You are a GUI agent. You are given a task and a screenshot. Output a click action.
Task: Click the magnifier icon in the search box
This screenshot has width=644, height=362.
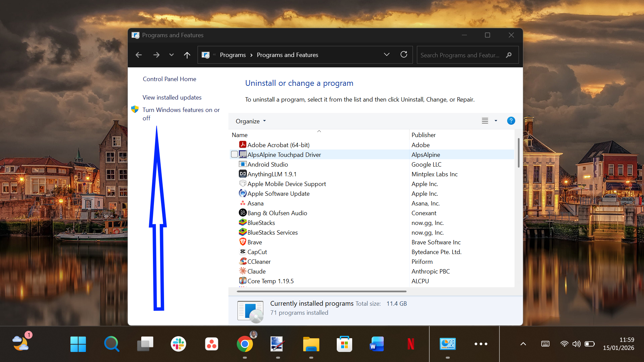508,55
